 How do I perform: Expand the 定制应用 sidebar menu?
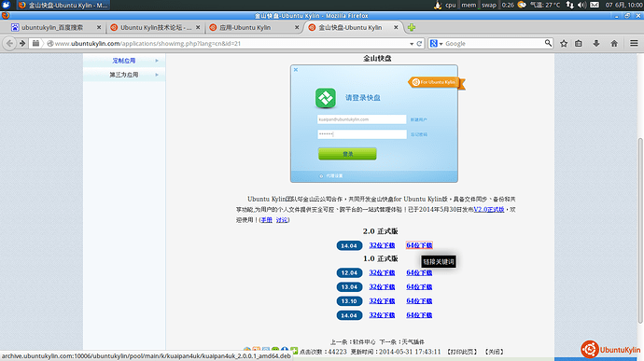(124, 61)
